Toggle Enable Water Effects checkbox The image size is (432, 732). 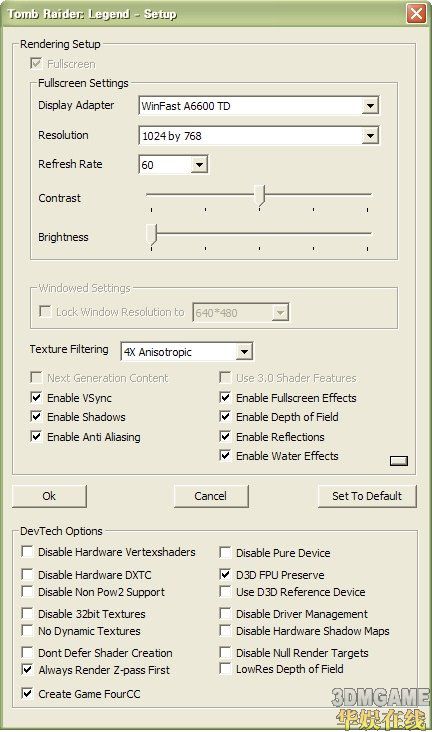tap(225, 455)
